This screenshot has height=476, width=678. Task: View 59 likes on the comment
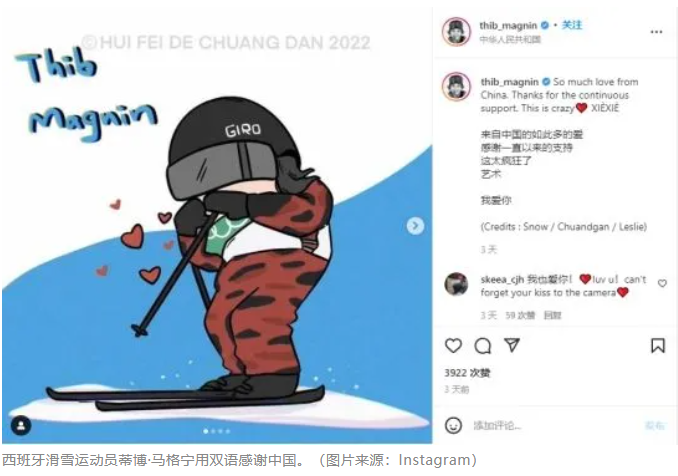(520, 315)
